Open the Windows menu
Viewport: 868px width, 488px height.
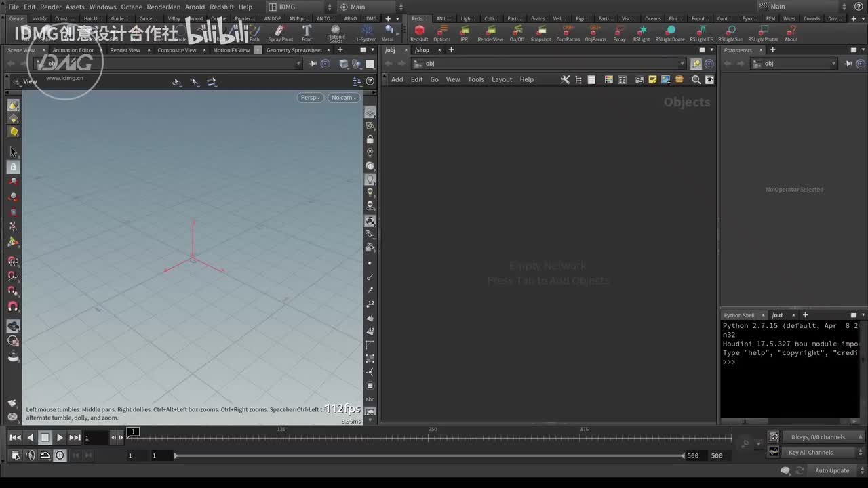(x=102, y=7)
